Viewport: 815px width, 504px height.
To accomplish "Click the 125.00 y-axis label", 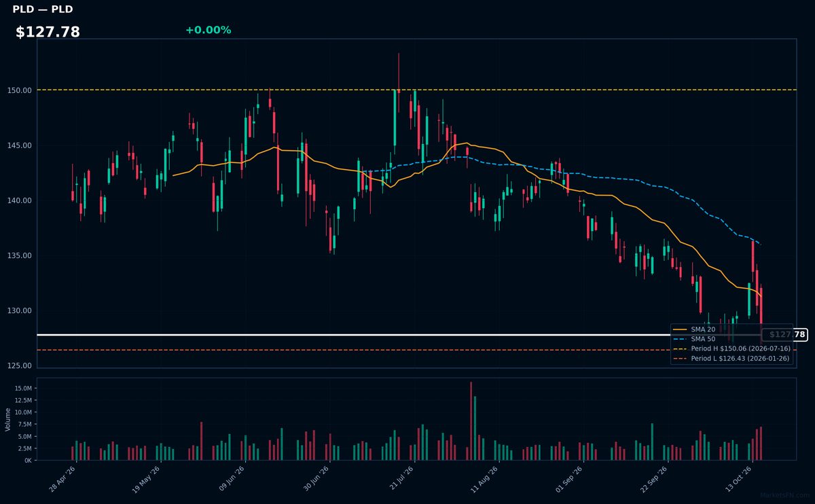I will point(20,365).
